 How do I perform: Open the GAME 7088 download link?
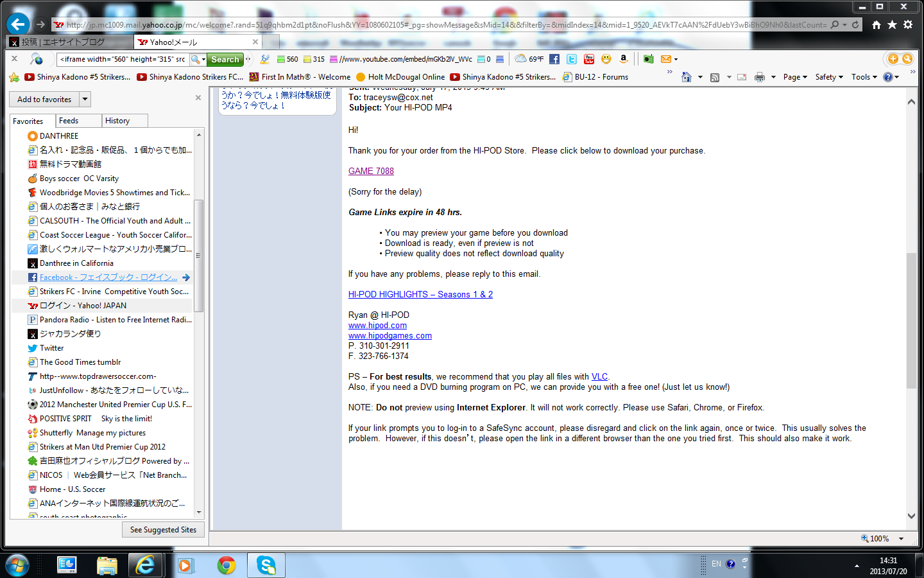(x=371, y=171)
